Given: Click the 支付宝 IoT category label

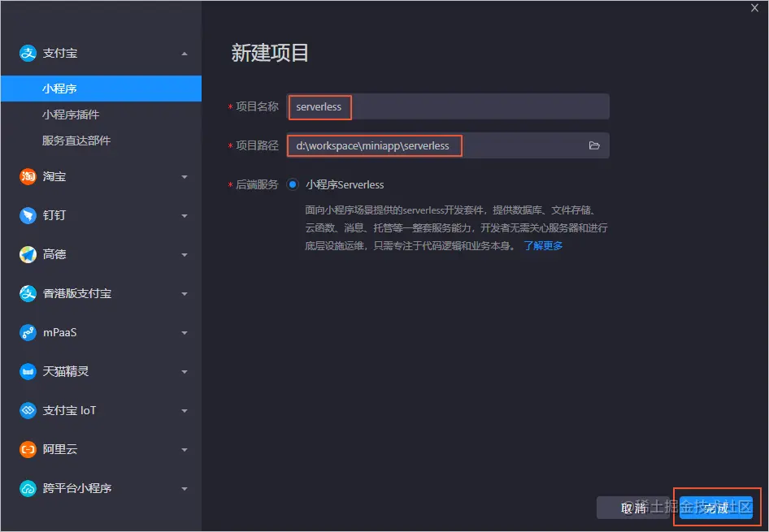Looking at the screenshot, I should [x=69, y=410].
